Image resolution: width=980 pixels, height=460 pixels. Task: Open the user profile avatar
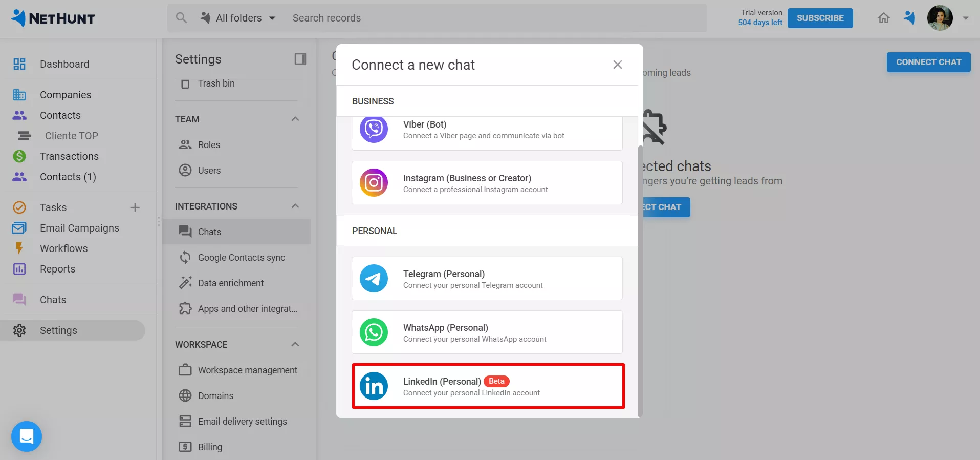click(940, 18)
